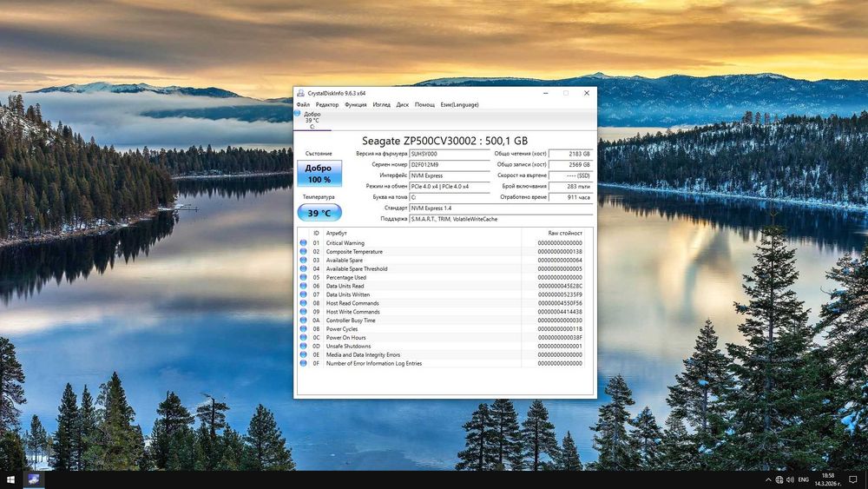The width and height of the screenshot is (868, 489).
Task: Click the CrystalDiskInfo title bar app icon
Action: tap(300, 93)
